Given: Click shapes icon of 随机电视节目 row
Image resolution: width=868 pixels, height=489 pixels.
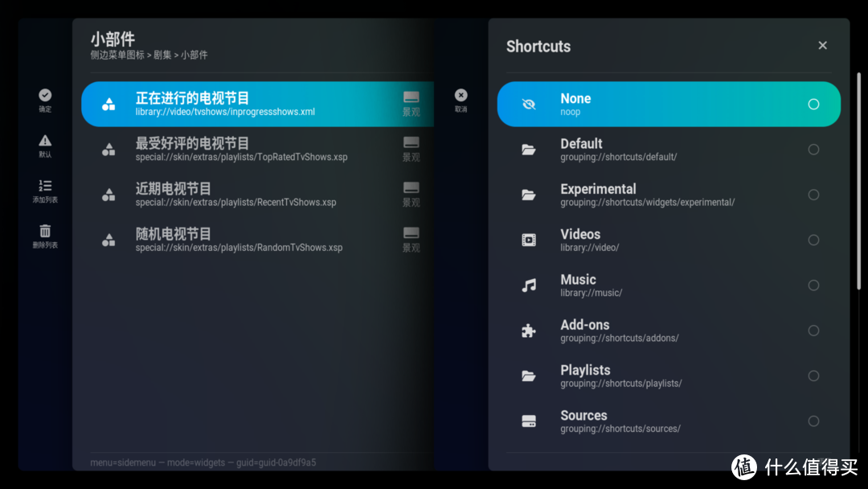Looking at the screenshot, I should pos(108,240).
